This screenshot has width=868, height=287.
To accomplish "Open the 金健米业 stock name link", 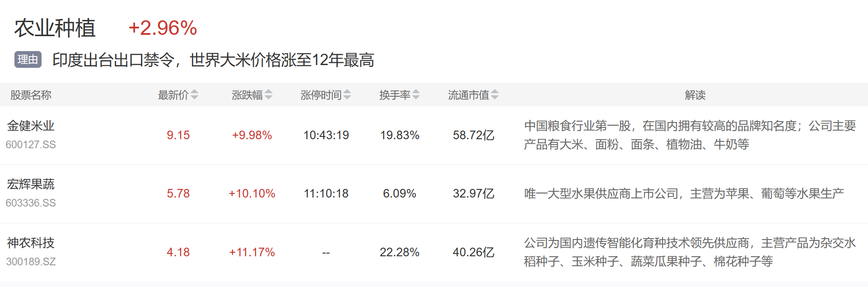I will pos(31,126).
